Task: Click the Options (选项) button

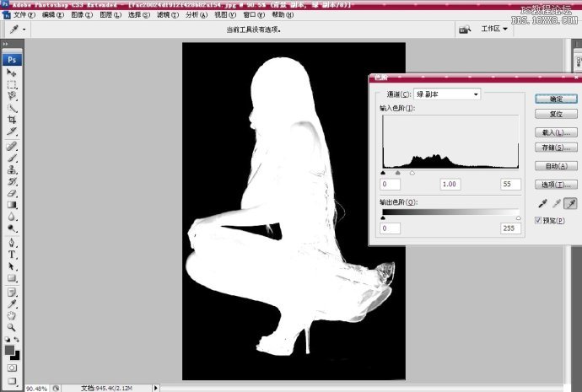Action: (556, 185)
